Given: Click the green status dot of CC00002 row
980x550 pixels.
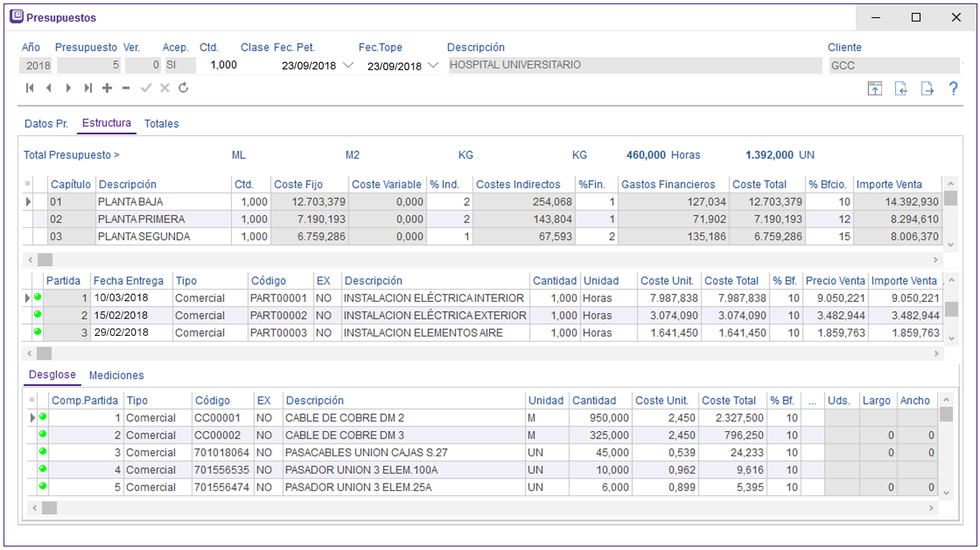Looking at the screenshot, I should pos(42,434).
